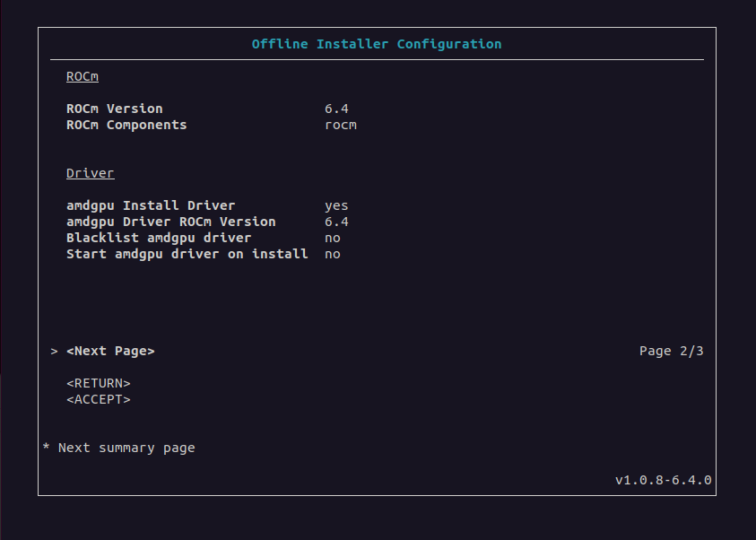This screenshot has width=756, height=540.
Task: Click the yes value for Install Driver
Action: (336, 205)
